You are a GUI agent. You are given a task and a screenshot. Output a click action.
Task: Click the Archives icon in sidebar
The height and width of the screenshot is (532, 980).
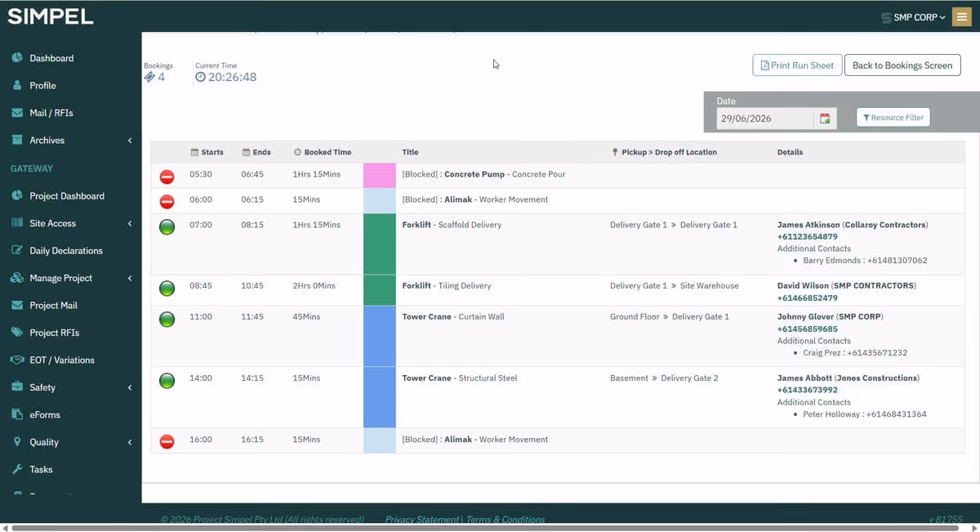(17, 140)
